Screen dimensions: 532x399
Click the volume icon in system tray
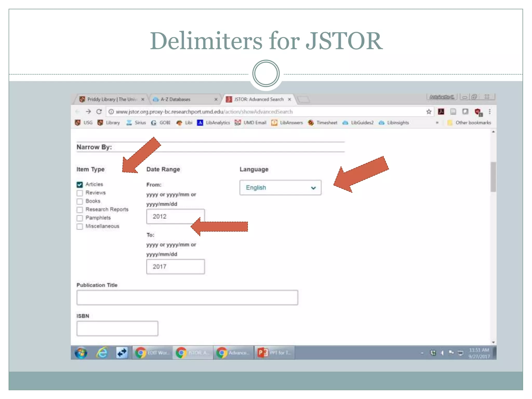442,353
